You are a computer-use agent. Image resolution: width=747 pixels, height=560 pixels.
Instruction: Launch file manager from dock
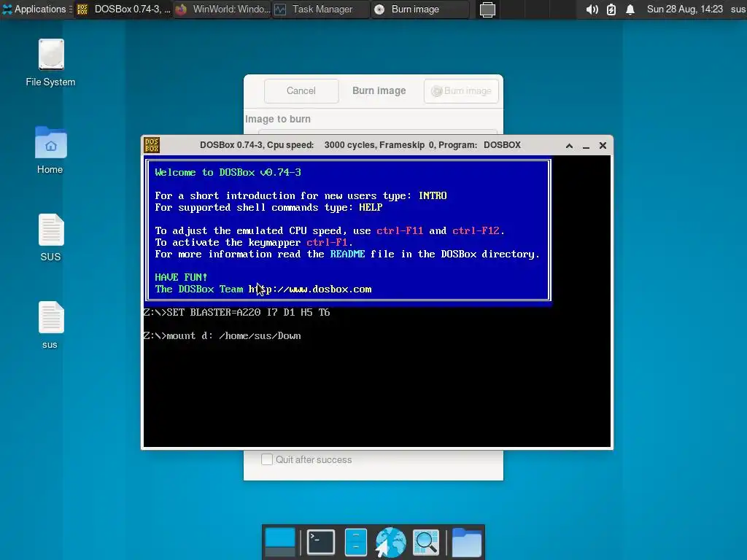click(356, 542)
